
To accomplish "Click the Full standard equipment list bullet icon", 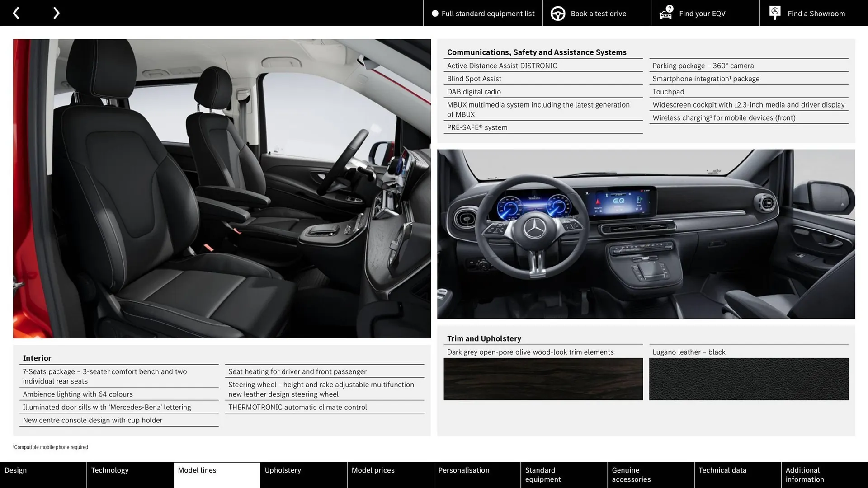I will pyautogui.click(x=435, y=13).
